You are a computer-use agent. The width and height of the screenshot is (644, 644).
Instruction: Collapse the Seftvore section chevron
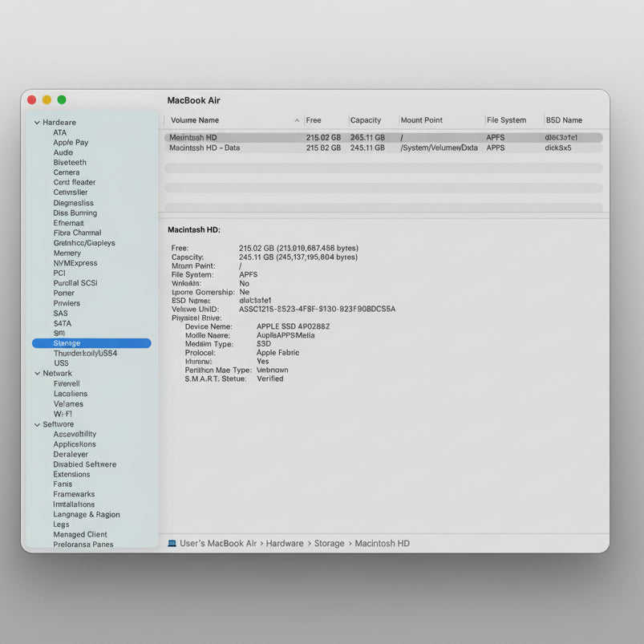pyautogui.click(x=37, y=425)
